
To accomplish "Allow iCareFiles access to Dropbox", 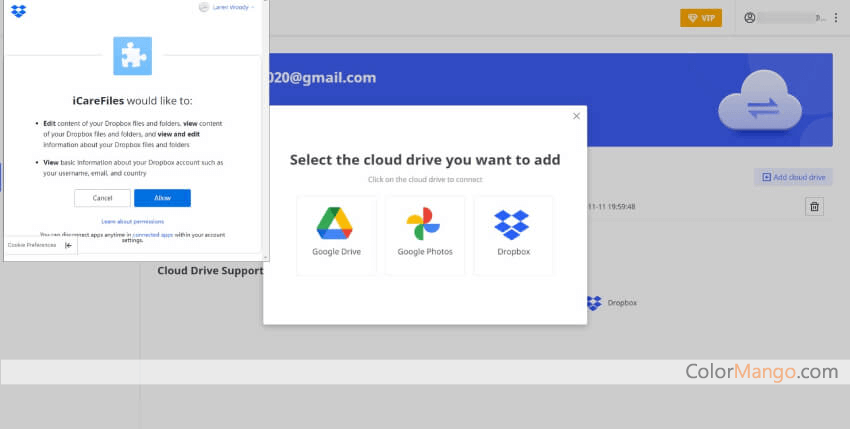I will (x=162, y=198).
